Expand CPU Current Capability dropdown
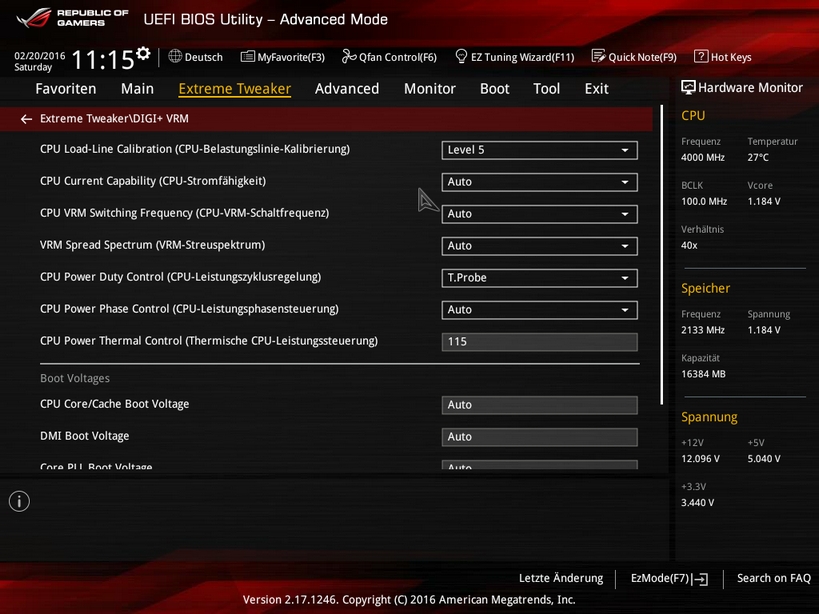Screen dimensions: 819x614 (540, 182)
